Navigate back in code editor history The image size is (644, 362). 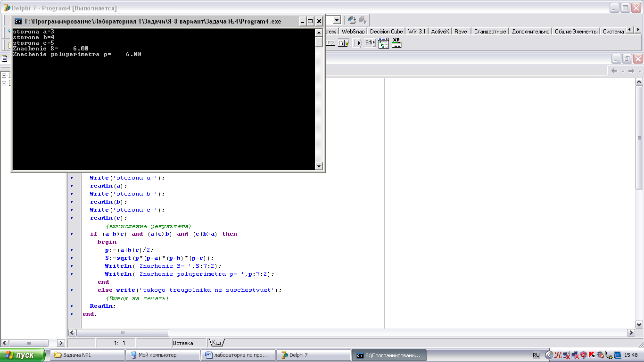(x=614, y=71)
